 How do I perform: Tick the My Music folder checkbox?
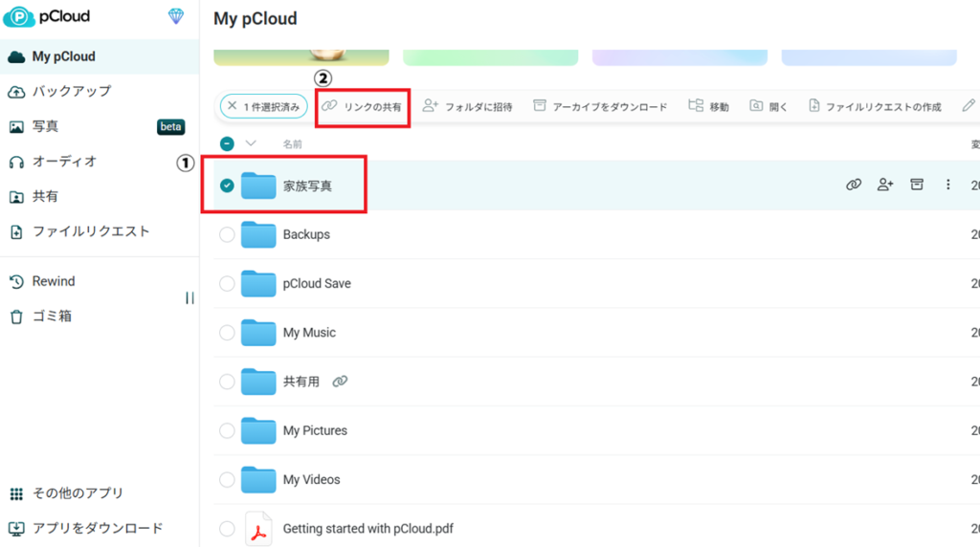(x=227, y=333)
